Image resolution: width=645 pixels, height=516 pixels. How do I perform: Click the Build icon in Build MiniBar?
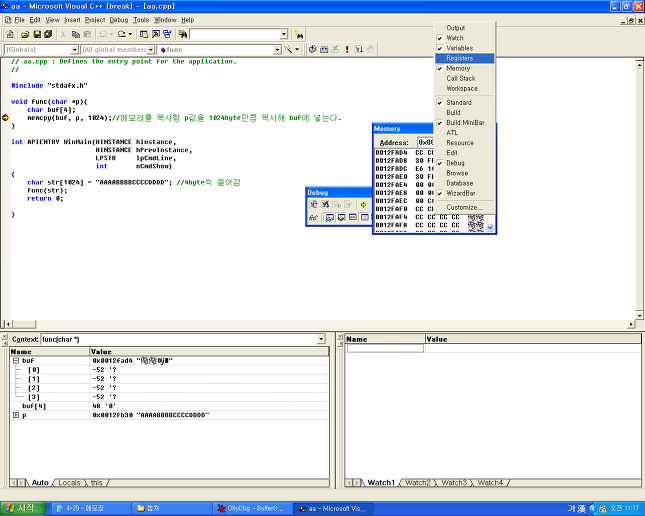click(324, 49)
